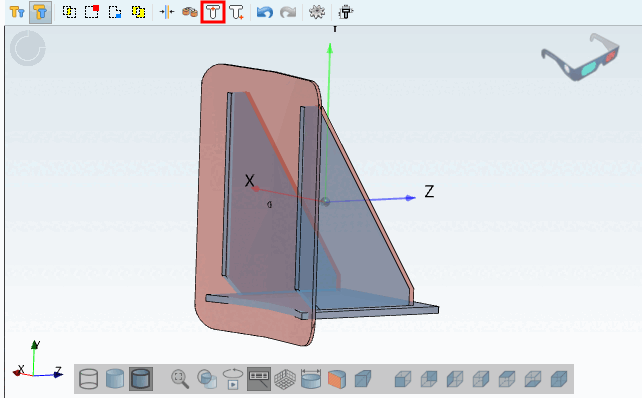Select the fifth view cube with top face shaded
The image size is (642, 398).
coord(507,379)
